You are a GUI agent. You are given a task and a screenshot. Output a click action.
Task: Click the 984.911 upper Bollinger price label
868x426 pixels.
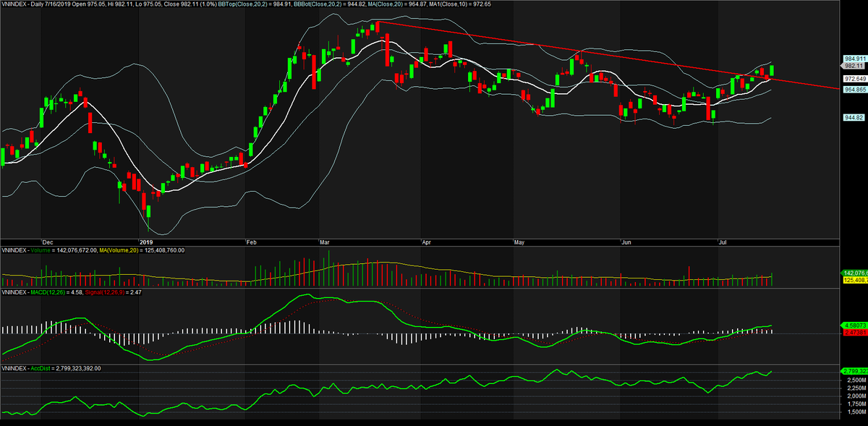coord(855,58)
